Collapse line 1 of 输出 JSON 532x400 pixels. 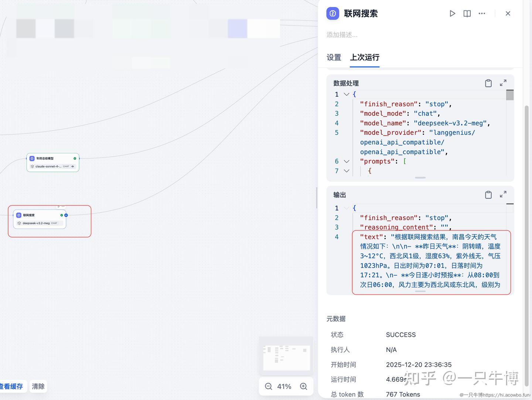(347, 208)
